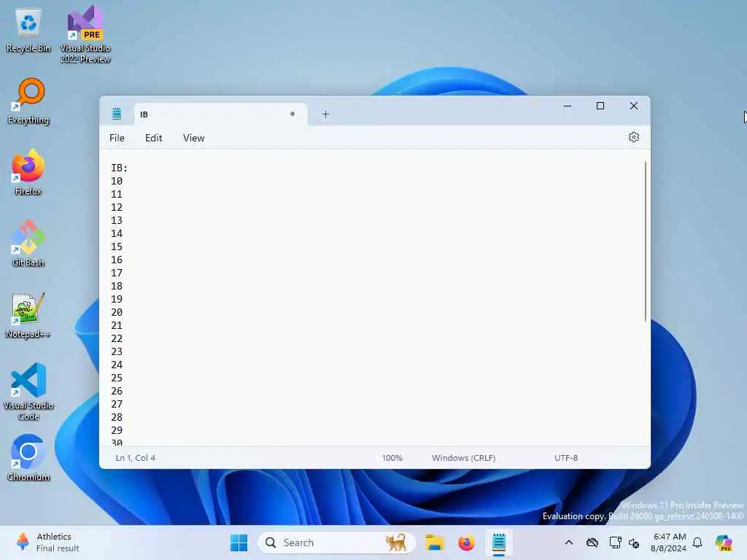Select the IB document tab
The height and width of the screenshot is (560, 747).
coord(220,114)
